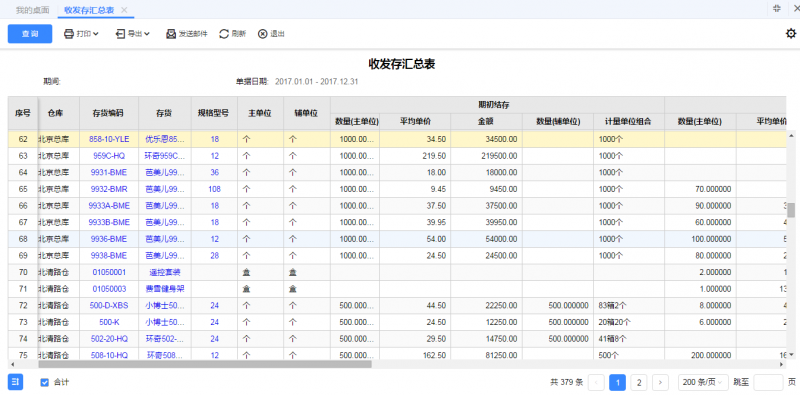Viewport: 800px width, 395px height.
Task: Switch to the 我的桌面 tab
Action: (x=33, y=10)
